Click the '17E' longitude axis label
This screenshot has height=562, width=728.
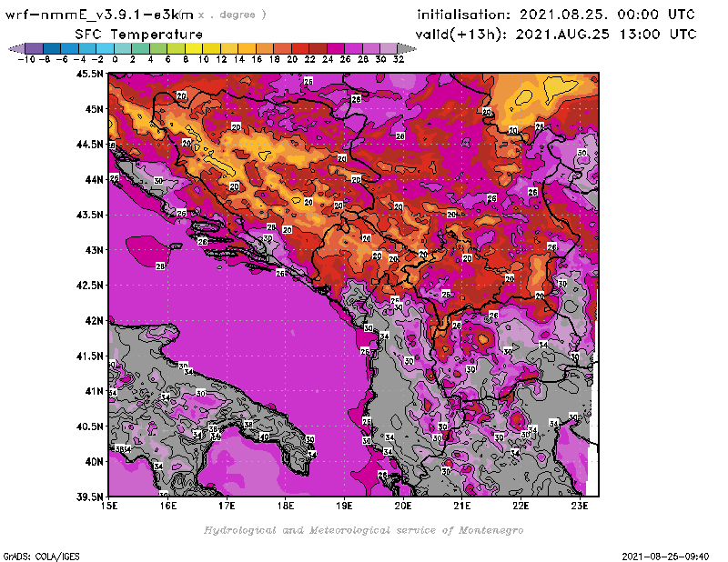click(227, 506)
